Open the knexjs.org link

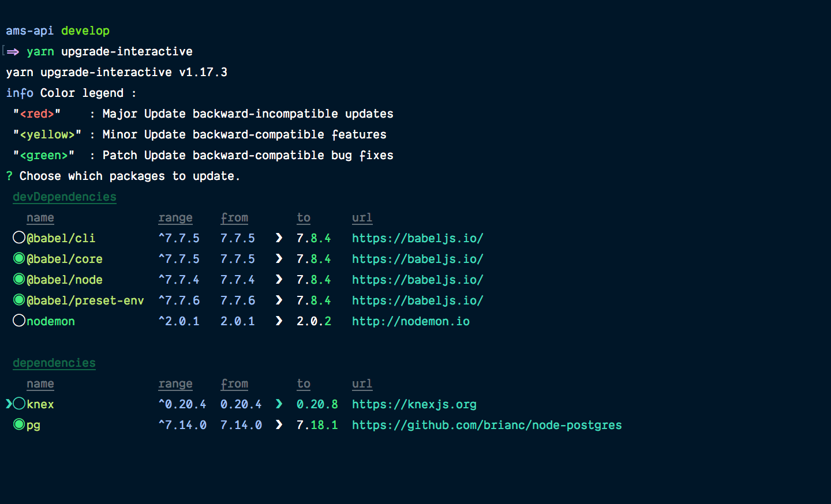coord(414,404)
